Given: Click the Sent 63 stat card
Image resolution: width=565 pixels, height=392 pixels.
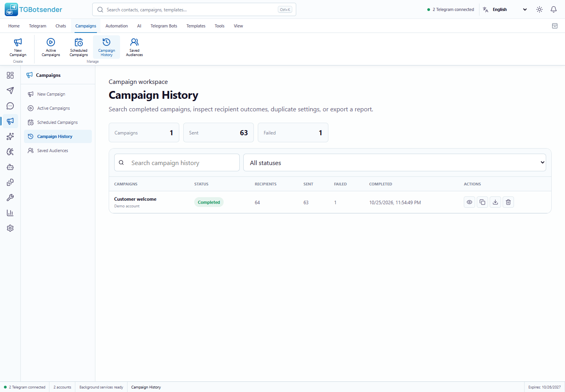Looking at the screenshot, I should pos(219,132).
